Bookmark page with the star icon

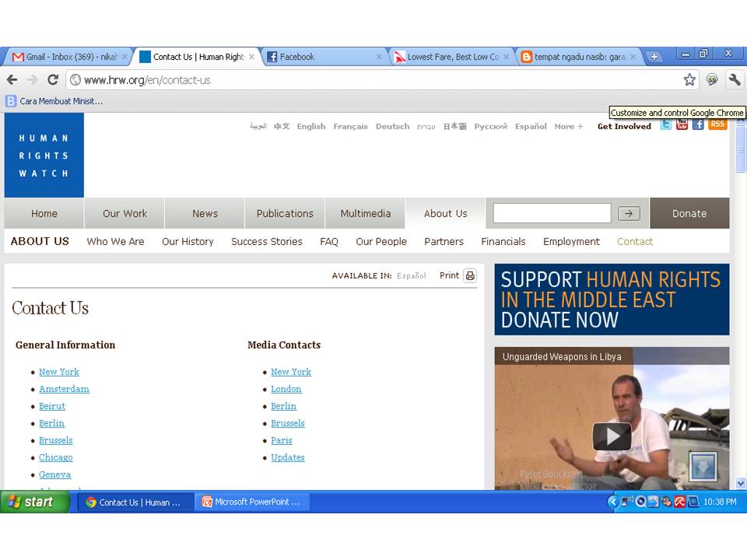pyautogui.click(x=689, y=79)
